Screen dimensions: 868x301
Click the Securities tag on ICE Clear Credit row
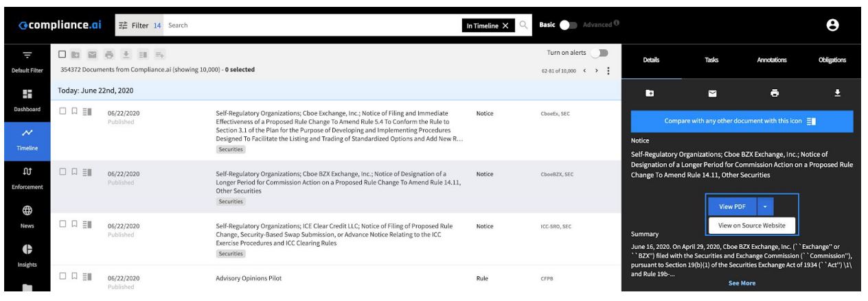click(x=229, y=254)
